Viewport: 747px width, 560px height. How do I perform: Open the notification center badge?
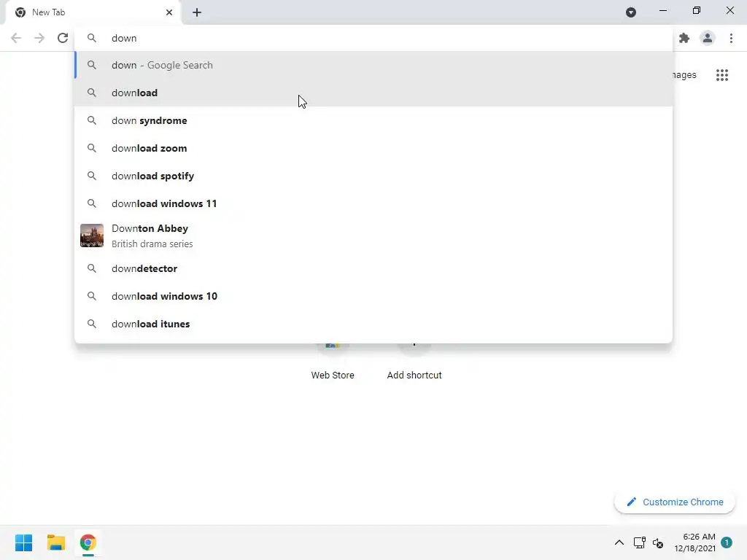click(727, 542)
